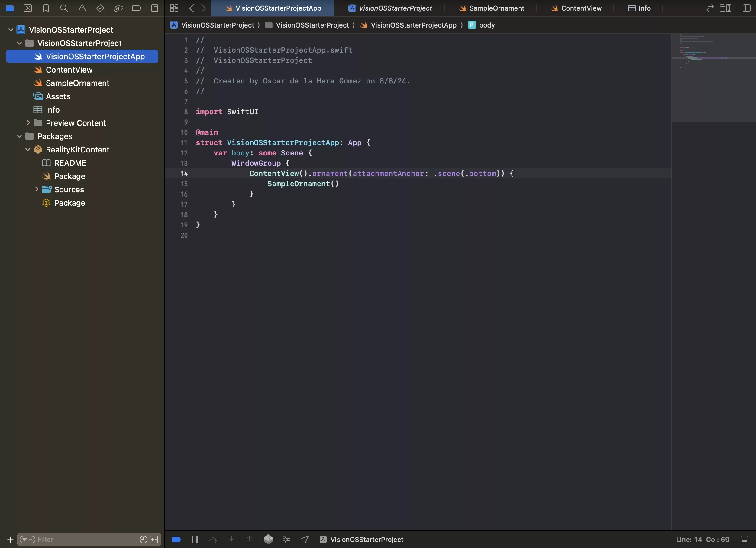Add editor on right
Viewport: 756px width, 548px height.
747,8
